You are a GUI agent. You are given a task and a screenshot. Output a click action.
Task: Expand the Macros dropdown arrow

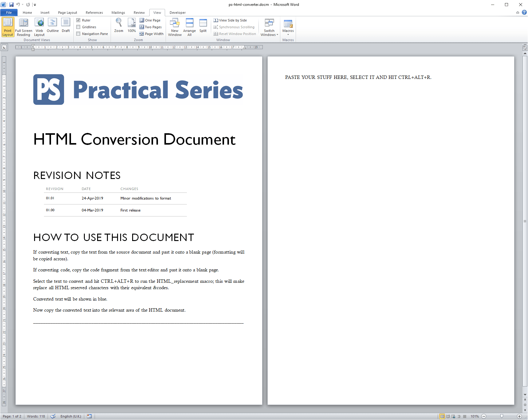coord(288,35)
